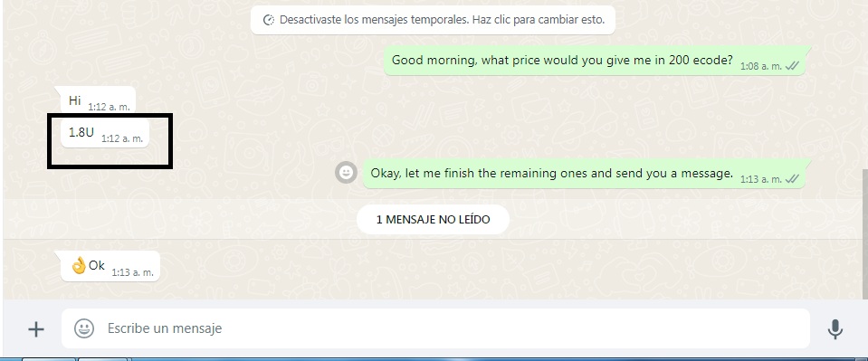Focus the "Escribe un mensaje" input field
The height and width of the screenshot is (361, 868).
point(435,328)
